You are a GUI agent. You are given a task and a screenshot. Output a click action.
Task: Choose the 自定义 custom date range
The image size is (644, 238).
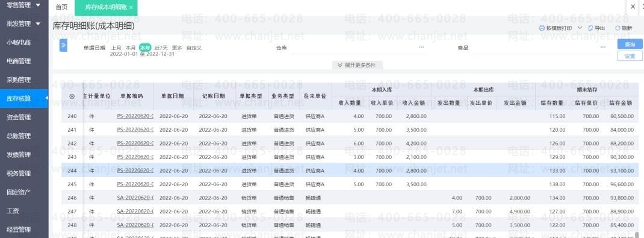click(194, 48)
